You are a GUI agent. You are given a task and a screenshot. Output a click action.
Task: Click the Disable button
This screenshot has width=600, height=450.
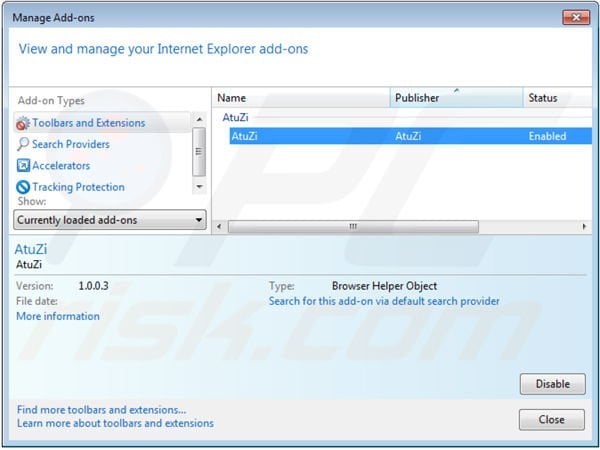click(x=553, y=384)
